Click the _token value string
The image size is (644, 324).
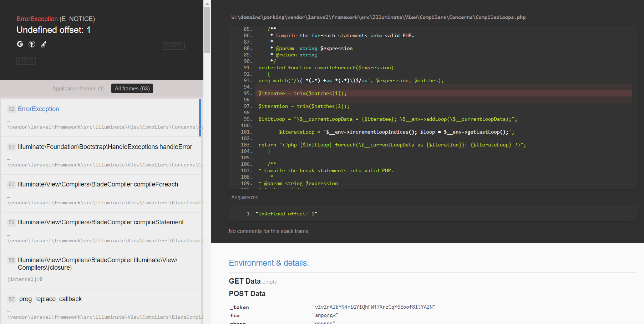point(374,307)
